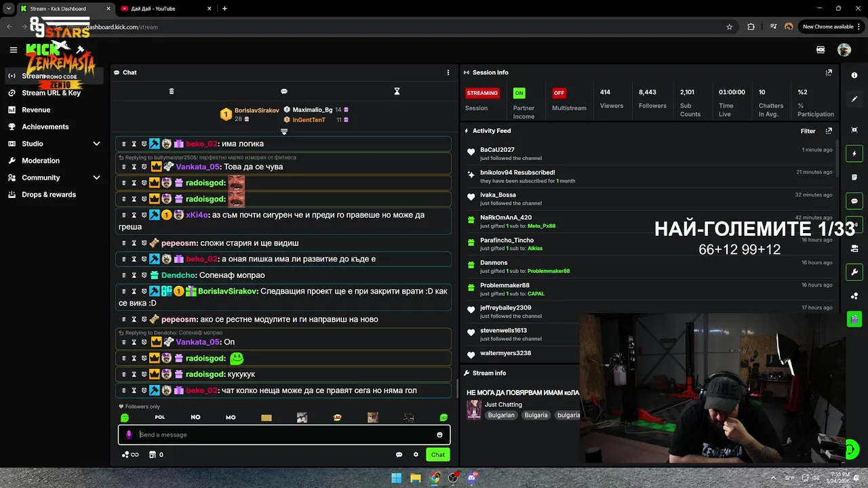Toggle the Activity Feed lightning widget

click(x=854, y=153)
